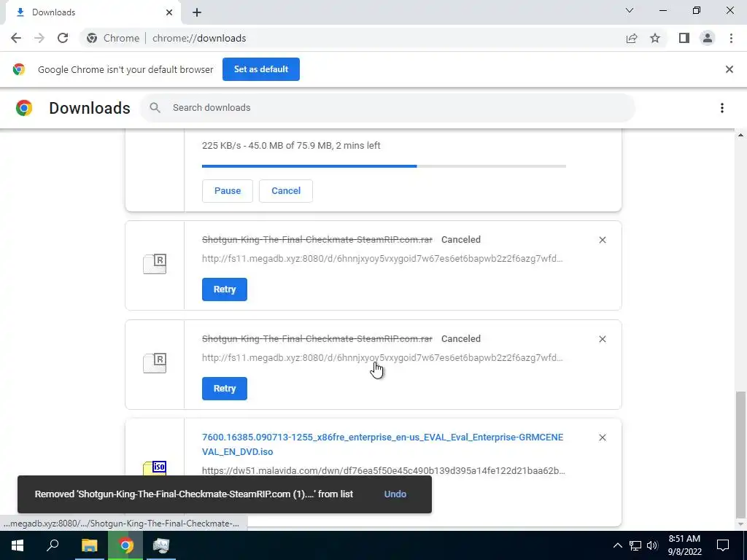
Task: Click the browser forward arrow
Action: pos(39,38)
